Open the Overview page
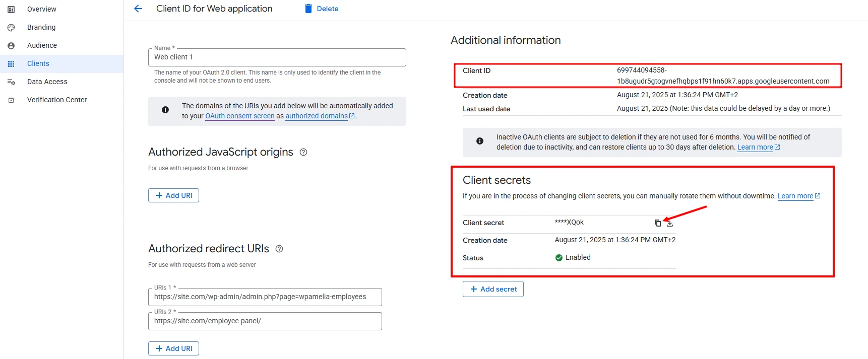 point(42,9)
